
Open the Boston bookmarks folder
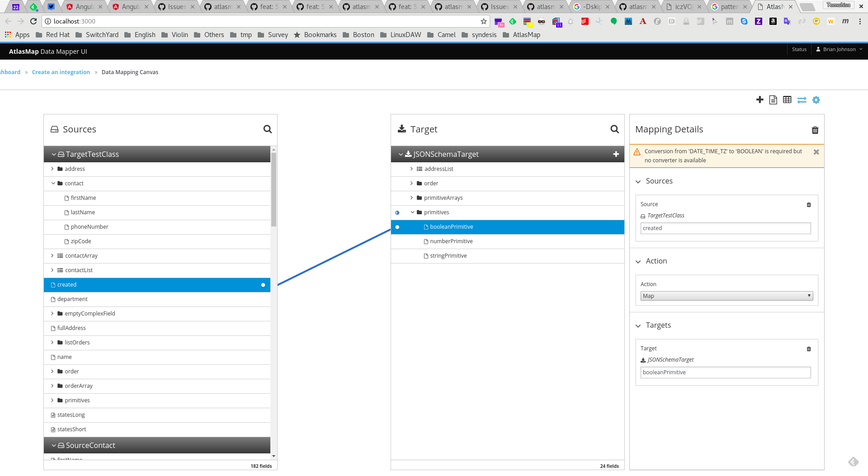(359, 35)
